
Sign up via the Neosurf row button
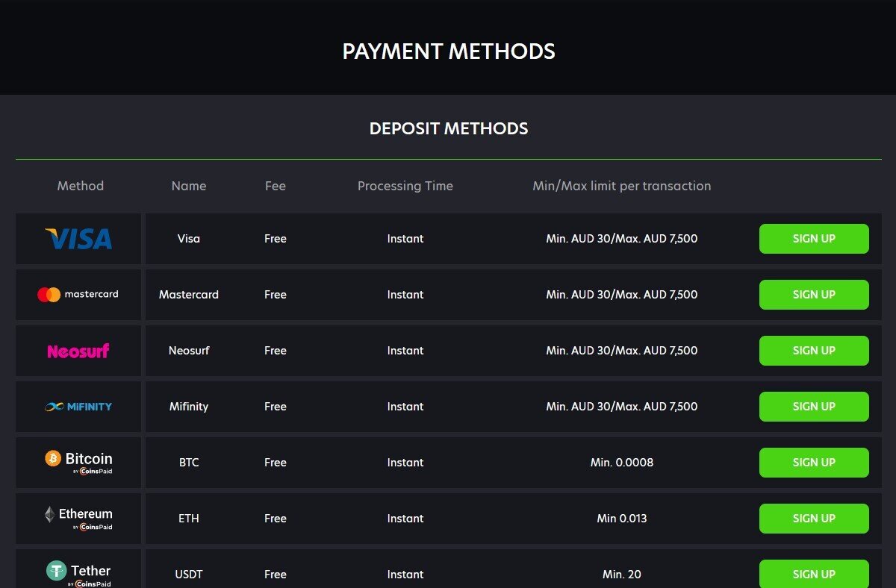pyautogui.click(x=814, y=351)
